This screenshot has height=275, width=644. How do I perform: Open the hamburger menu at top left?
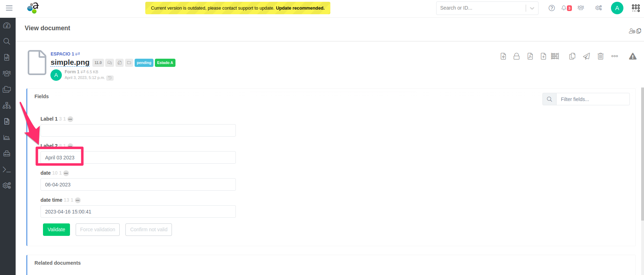9,8
